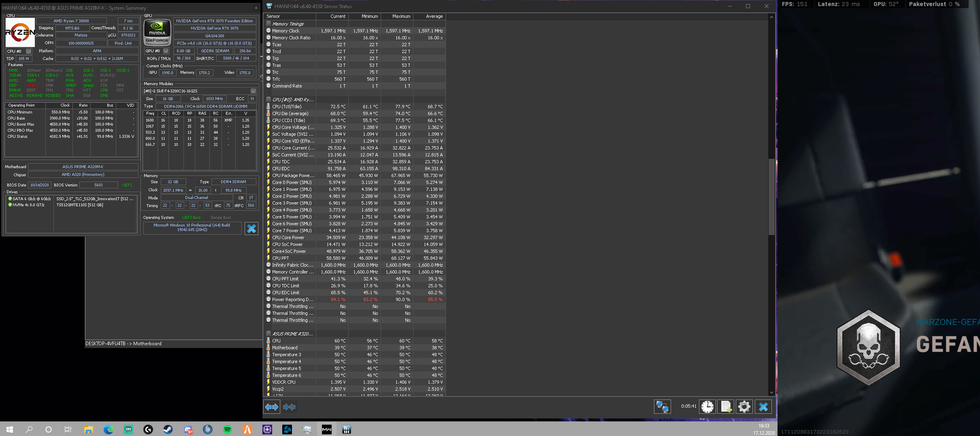
Task: Launch Microsoft Edge from the taskbar
Action: coord(108,430)
